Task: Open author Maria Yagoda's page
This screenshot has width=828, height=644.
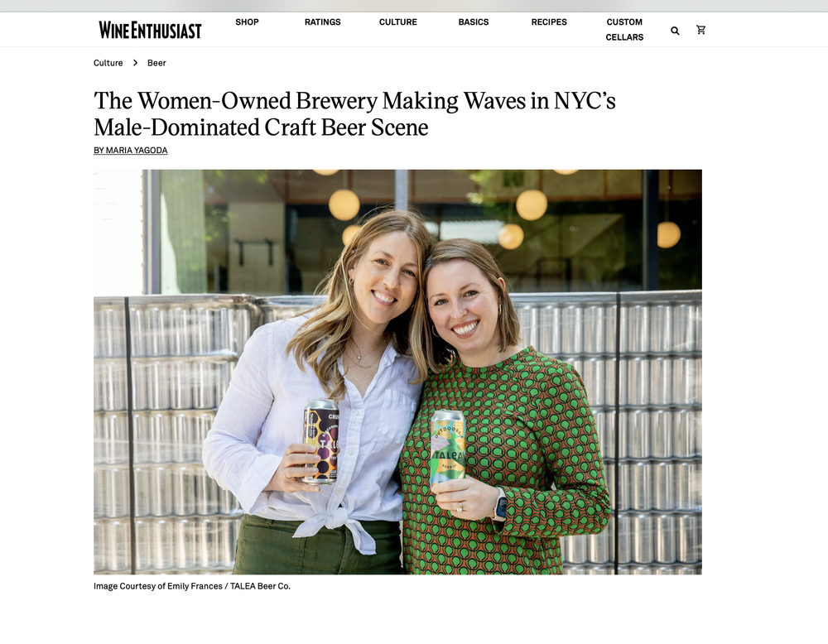Action: point(131,151)
